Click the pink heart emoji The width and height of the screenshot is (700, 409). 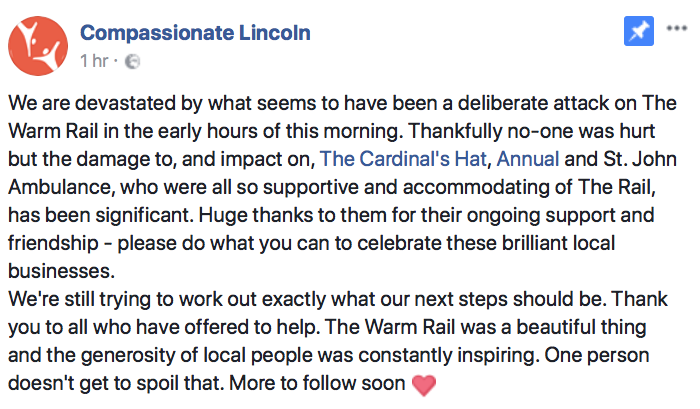point(424,385)
